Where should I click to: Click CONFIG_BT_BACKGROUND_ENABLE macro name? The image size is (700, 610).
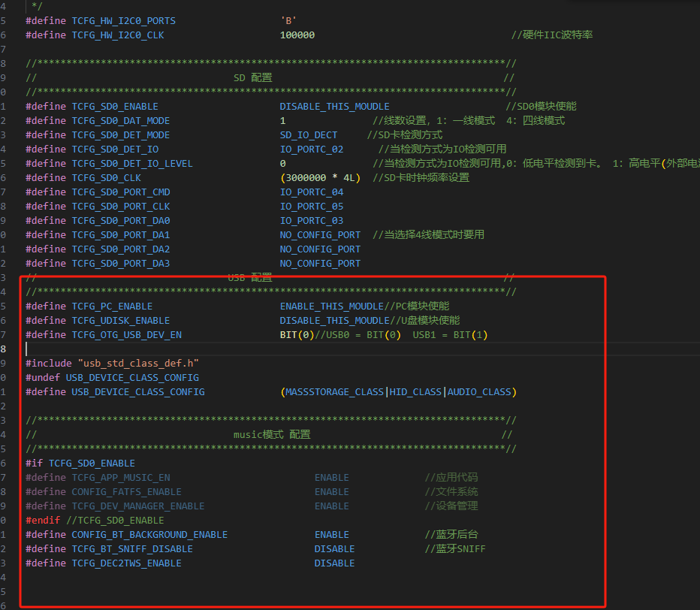(150, 536)
